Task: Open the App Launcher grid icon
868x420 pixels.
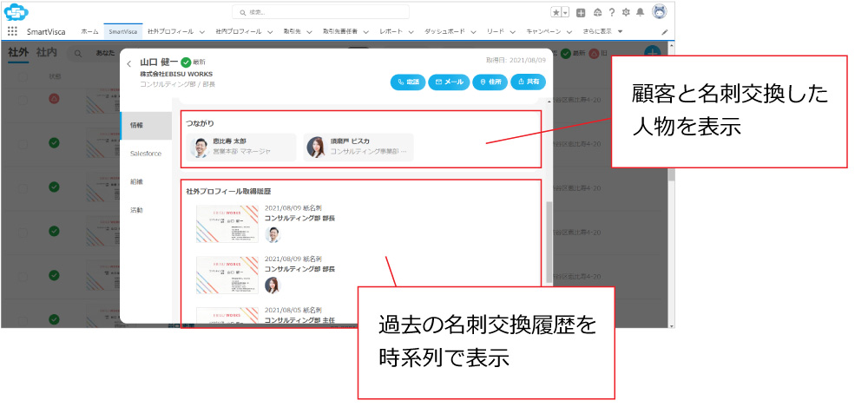Action: click(x=12, y=31)
